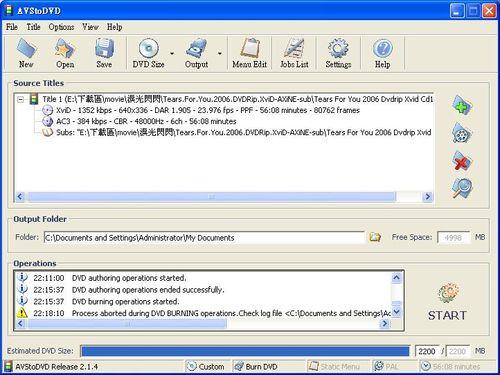
Task: Open the DVD Size dropdown arrow
Action: 172,53
